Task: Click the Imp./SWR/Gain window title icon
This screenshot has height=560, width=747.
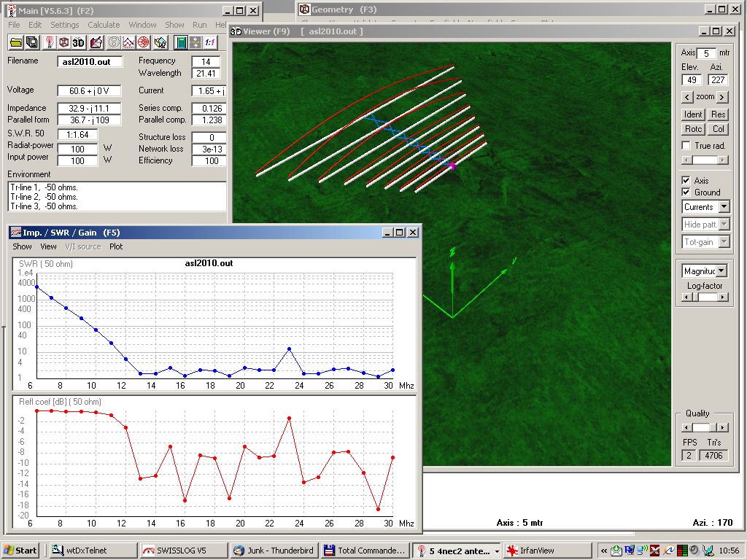Action: (16, 233)
